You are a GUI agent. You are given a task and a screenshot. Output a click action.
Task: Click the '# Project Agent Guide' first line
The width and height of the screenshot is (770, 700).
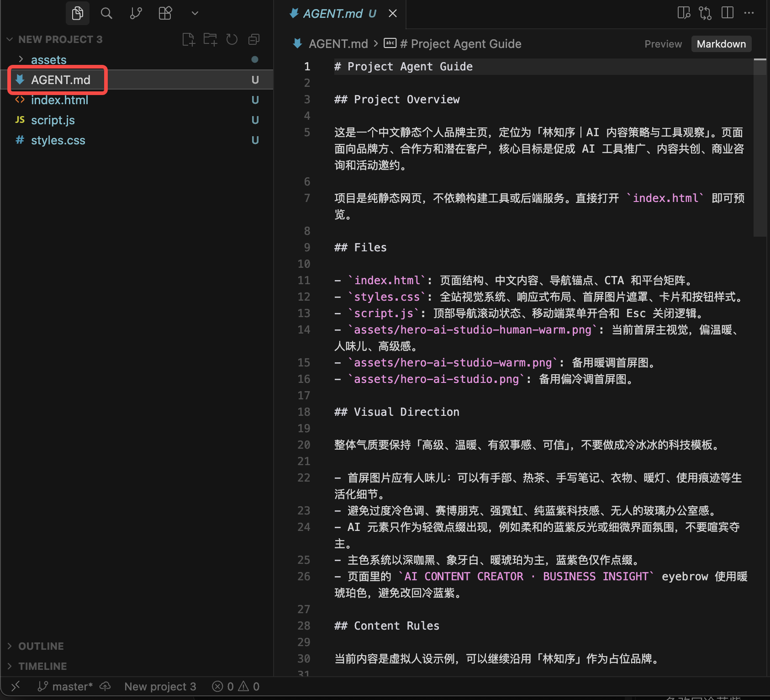coord(403,66)
